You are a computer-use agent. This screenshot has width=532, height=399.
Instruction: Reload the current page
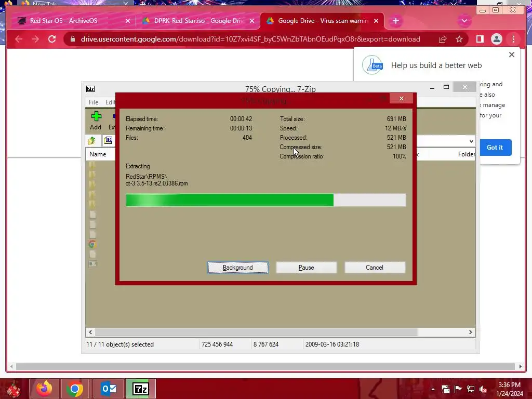coord(52,39)
